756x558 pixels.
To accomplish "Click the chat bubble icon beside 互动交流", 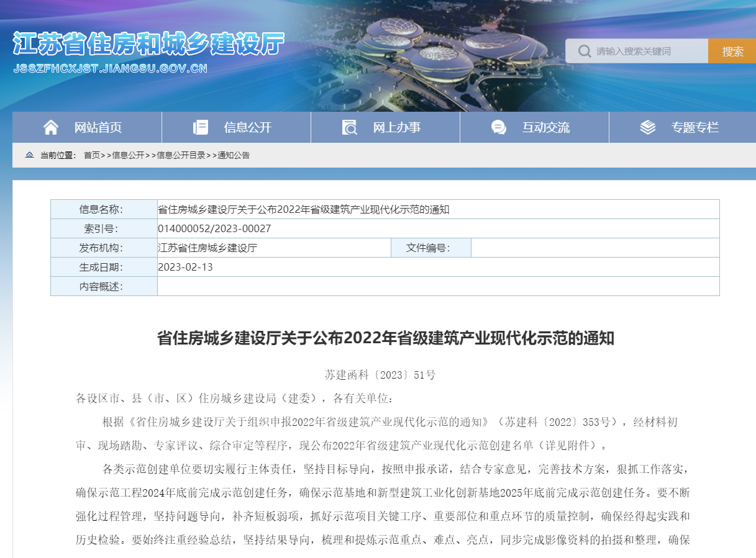I will tap(498, 127).
